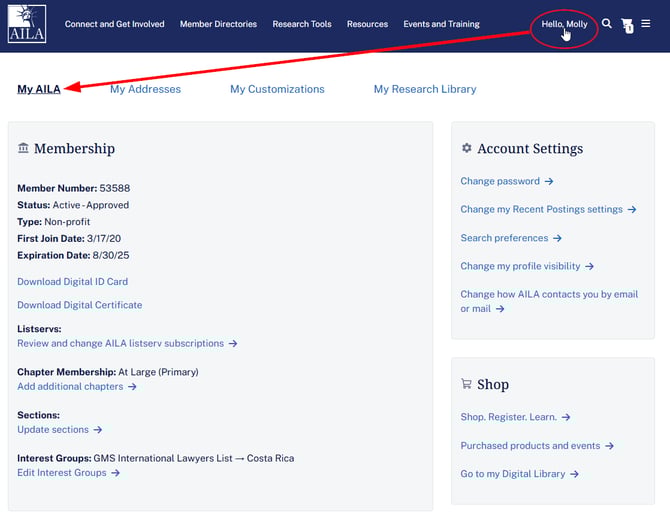Screen dimensions: 670x513
Task: Download Digital ID Card
Action: tap(72, 282)
